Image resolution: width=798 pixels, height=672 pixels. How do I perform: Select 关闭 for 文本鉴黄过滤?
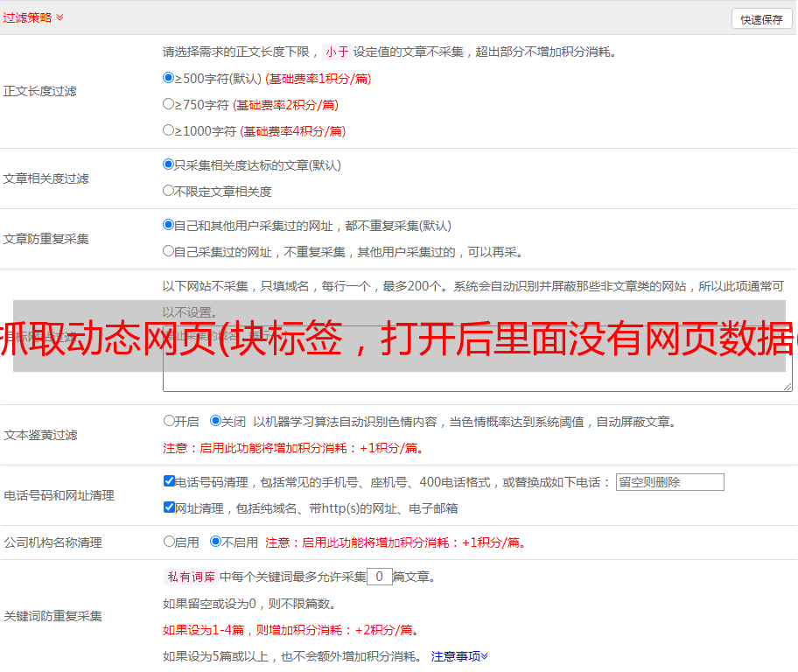click(216, 421)
